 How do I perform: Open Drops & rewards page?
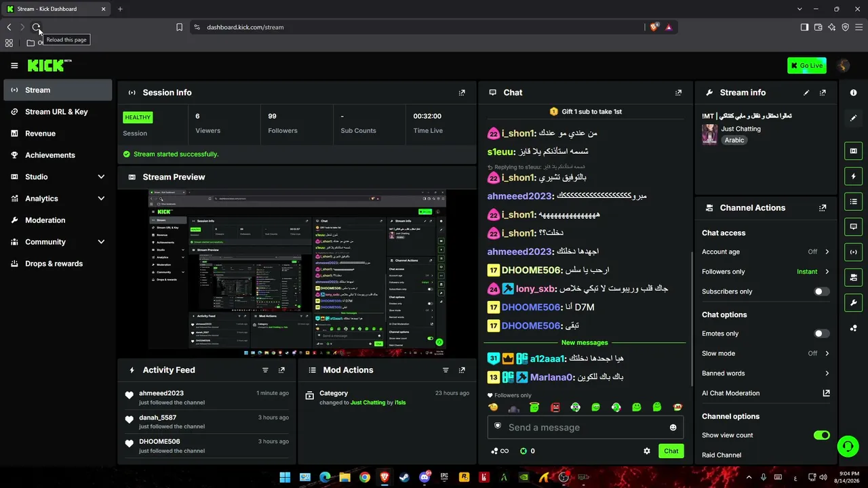58,264
